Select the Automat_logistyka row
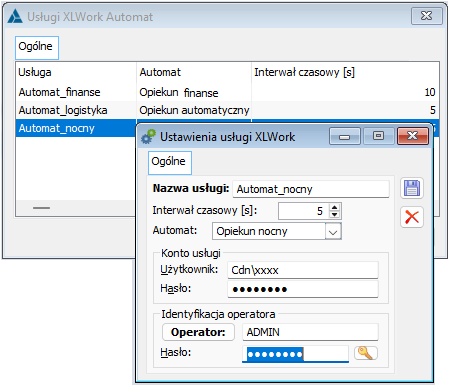Viewport: 450px width, 385px height. 227,110
